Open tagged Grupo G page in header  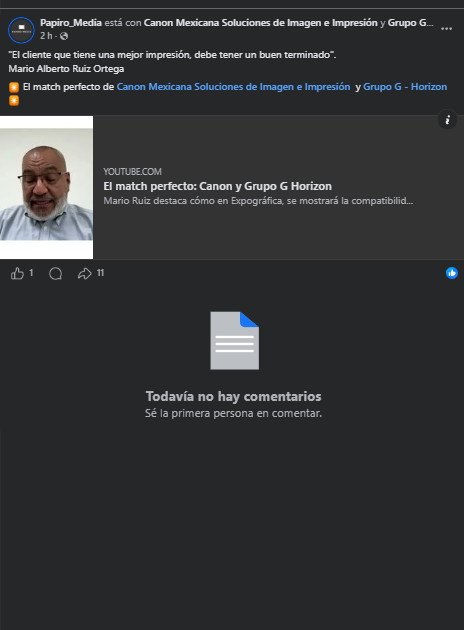pyautogui.click(x=410, y=23)
